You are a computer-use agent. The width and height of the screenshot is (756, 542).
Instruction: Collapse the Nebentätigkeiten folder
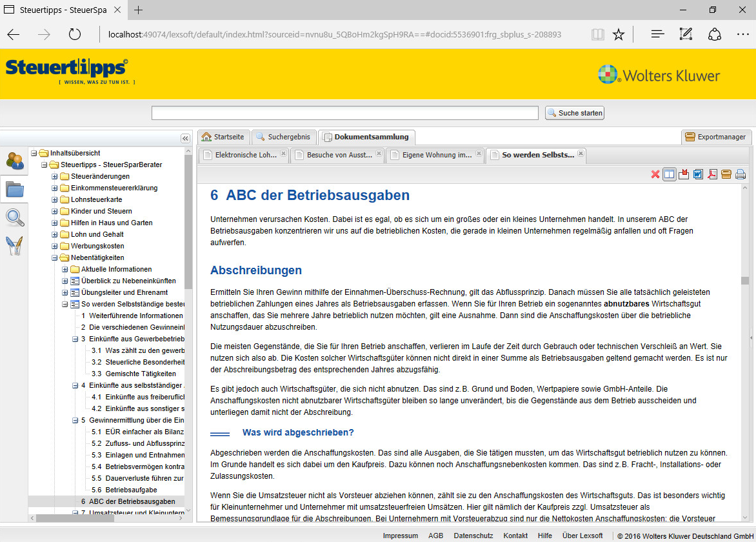pos(55,257)
